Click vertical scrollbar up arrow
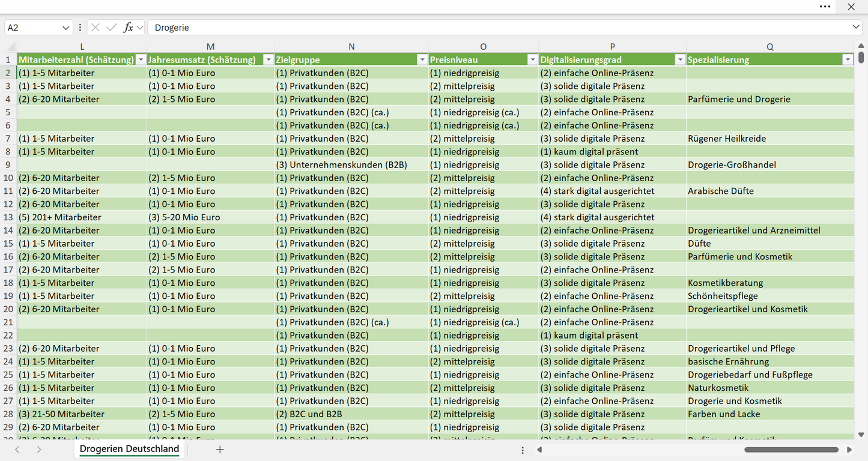This screenshot has height=461, width=868. (x=861, y=46)
